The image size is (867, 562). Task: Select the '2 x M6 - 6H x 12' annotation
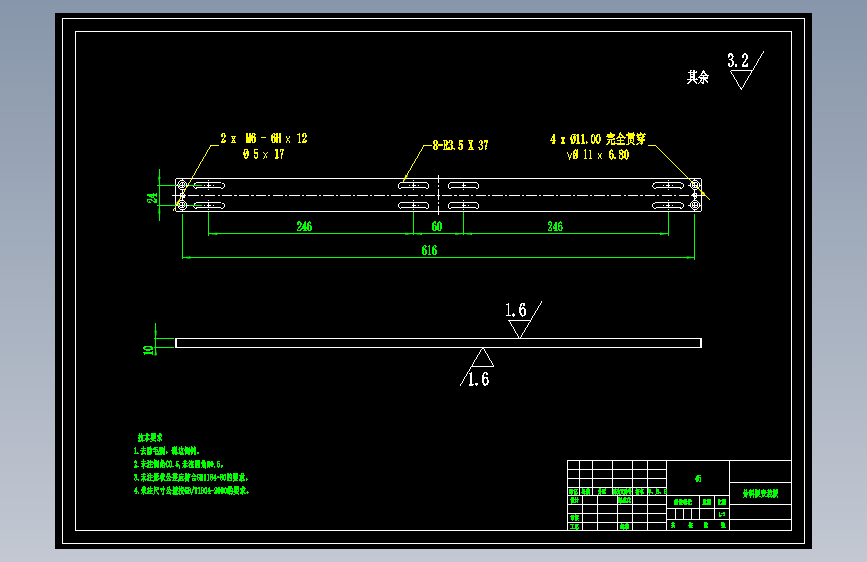click(264, 138)
